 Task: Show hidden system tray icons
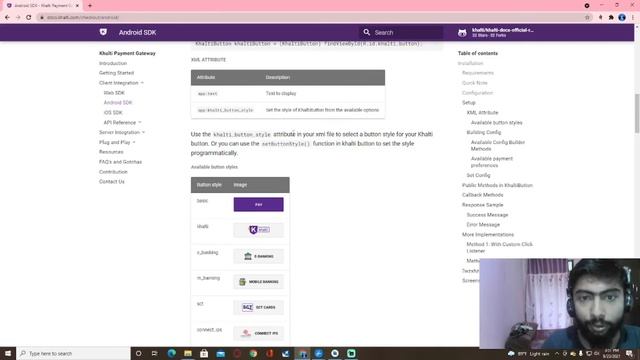point(557,353)
